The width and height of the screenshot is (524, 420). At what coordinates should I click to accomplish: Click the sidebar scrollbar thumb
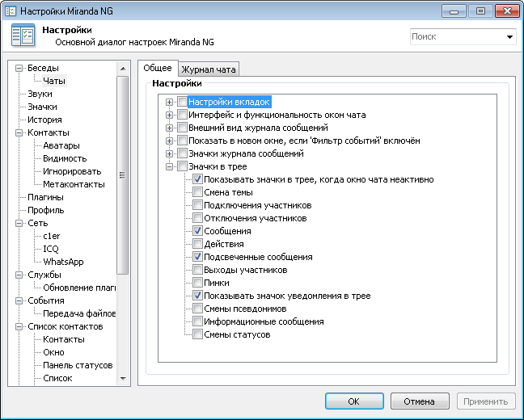coord(123,175)
